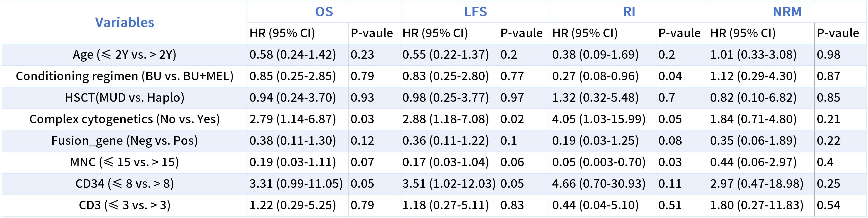Select the Fusion_gene (Neg vs. Pos) cell
The image size is (868, 218).
(124, 141)
